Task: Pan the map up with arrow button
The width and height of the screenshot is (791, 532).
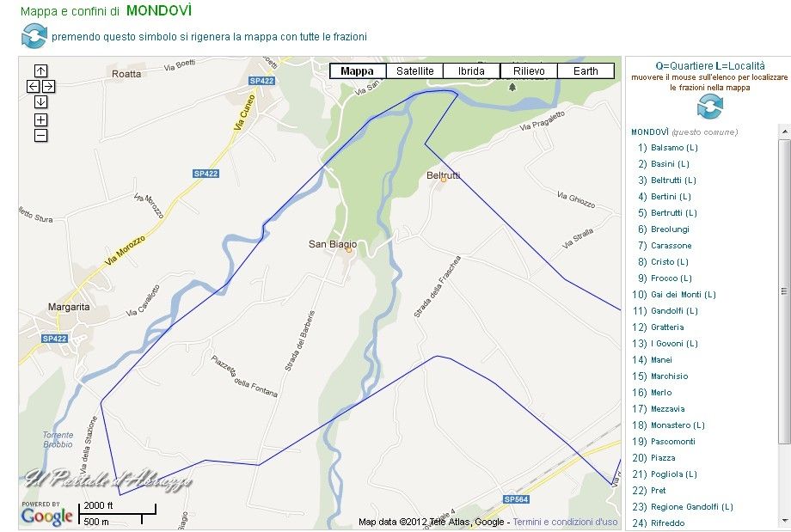Action: (x=41, y=70)
